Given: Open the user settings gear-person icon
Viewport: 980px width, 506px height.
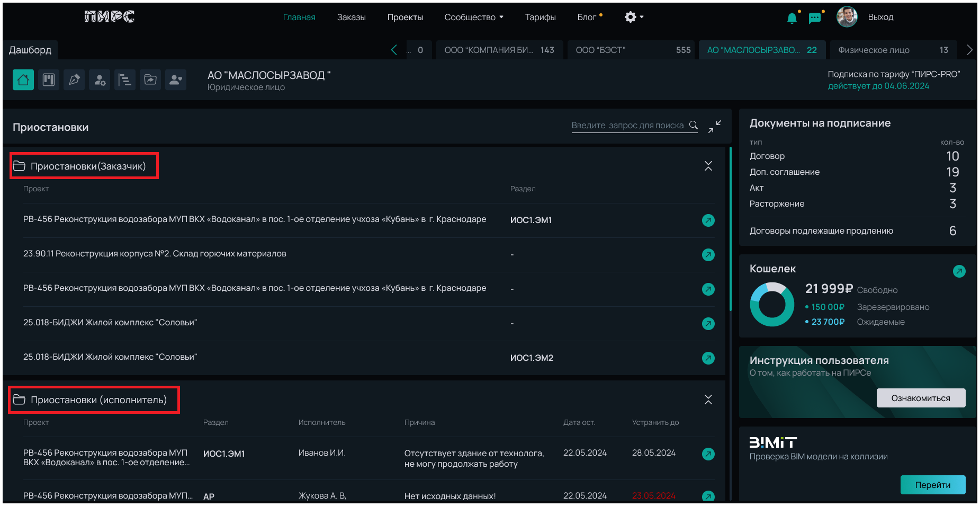Looking at the screenshot, I should (100, 80).
